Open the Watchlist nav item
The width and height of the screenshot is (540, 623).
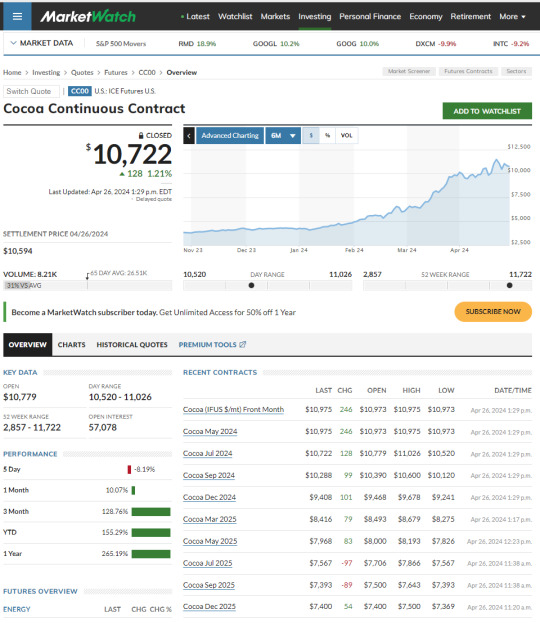coord(235,17)
